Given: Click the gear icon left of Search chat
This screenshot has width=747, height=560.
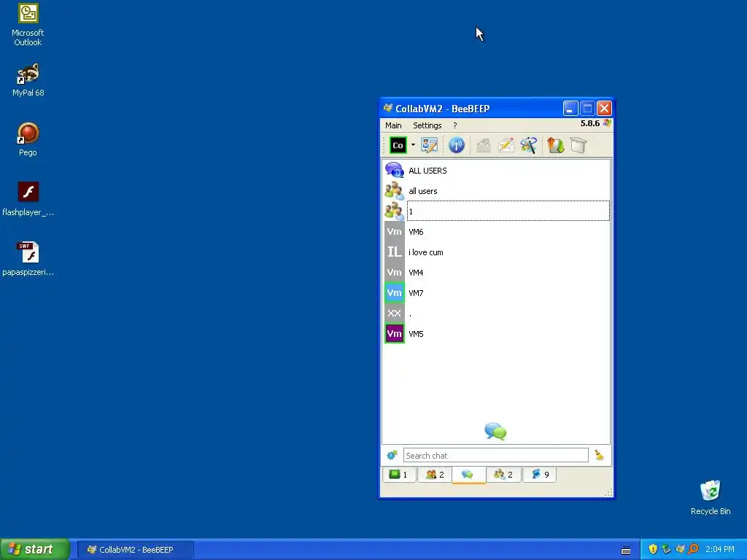Looking at the screenshot, I should coord(392,455).
